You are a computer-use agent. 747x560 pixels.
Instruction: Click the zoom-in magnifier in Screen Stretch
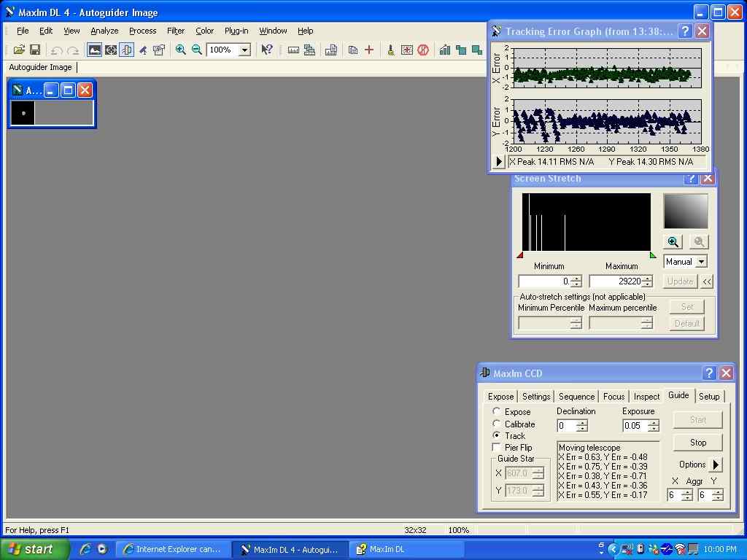click(673, 241)
